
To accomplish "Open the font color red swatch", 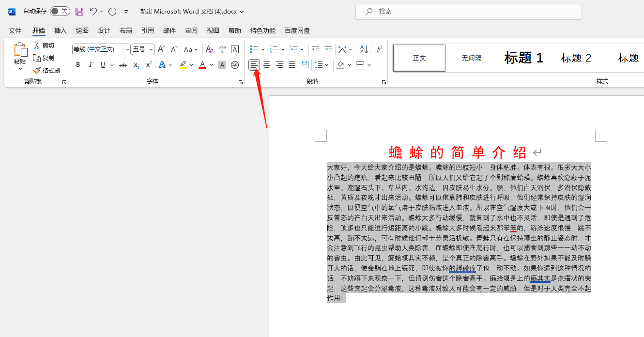I will [202, 64].
